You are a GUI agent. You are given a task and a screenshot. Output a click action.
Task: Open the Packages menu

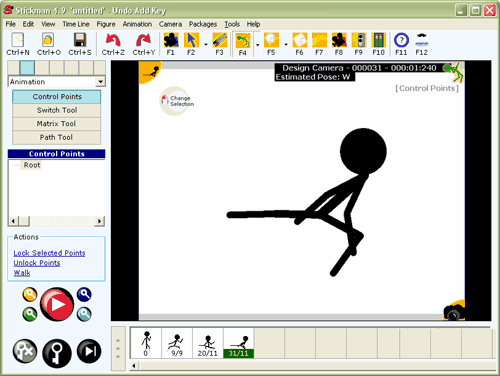point(203,24)
